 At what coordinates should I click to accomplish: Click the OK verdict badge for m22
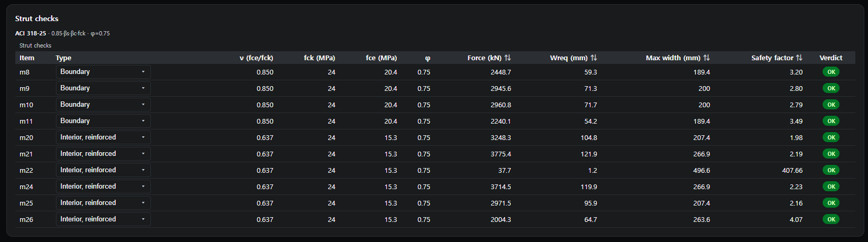831,170
